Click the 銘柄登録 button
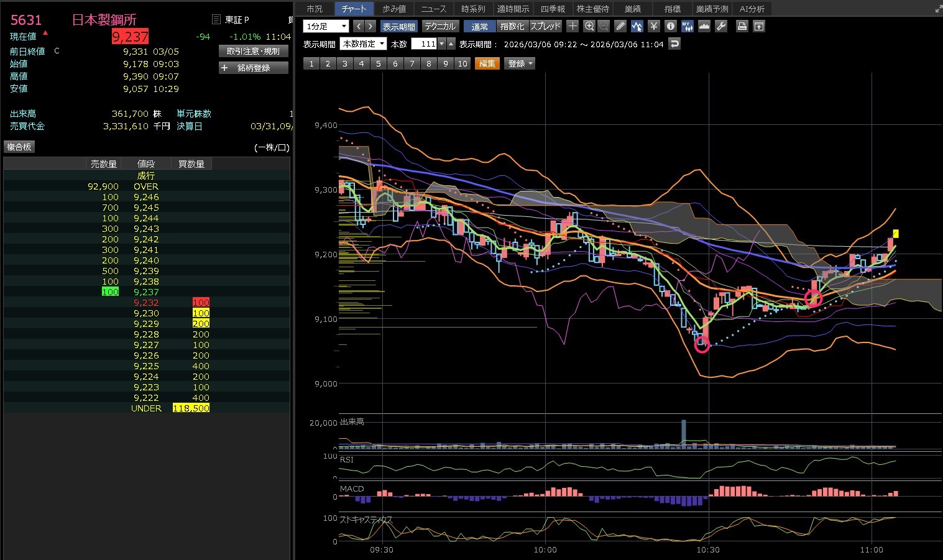This screenshot has width=943, height=560. tap(254, 68)
